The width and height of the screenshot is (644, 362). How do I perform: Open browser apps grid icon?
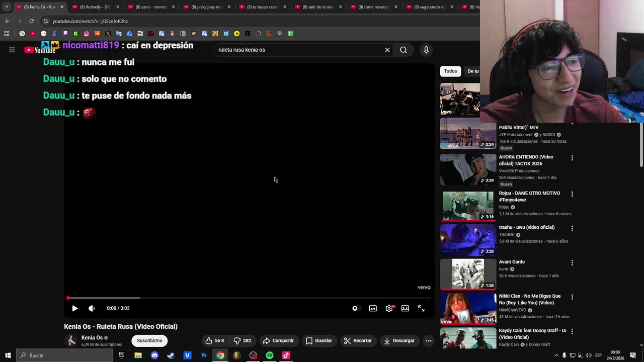click(7, 34)
